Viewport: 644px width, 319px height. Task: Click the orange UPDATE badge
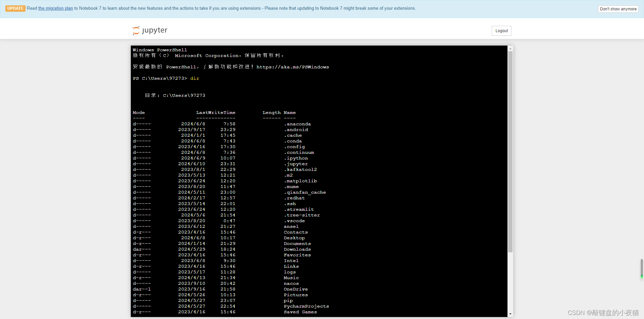click(15, 8)
